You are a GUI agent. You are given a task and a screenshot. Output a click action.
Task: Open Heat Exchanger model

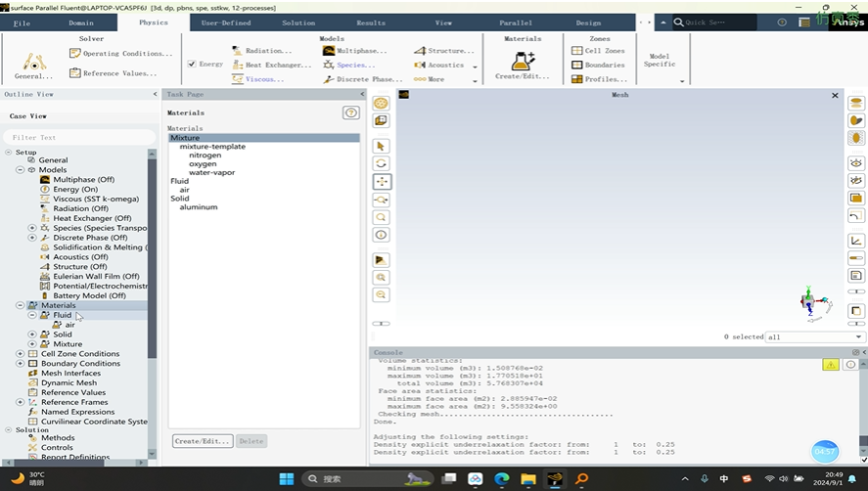click(272, 65)
